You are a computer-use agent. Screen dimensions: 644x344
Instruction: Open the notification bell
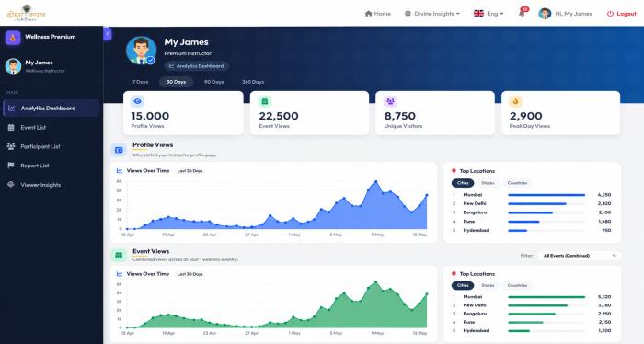click(x=522, y=13)
